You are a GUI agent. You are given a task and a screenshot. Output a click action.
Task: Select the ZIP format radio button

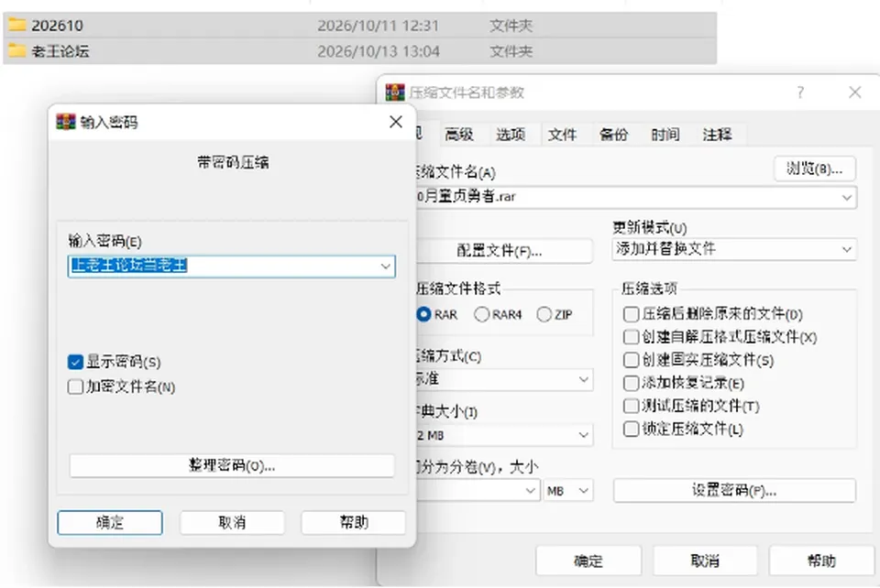tap(544, 314)
